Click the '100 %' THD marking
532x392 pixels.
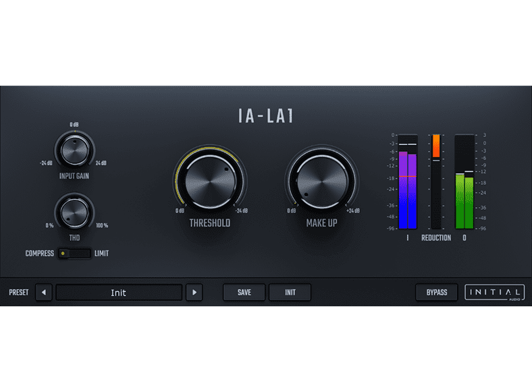pos(102,225)
